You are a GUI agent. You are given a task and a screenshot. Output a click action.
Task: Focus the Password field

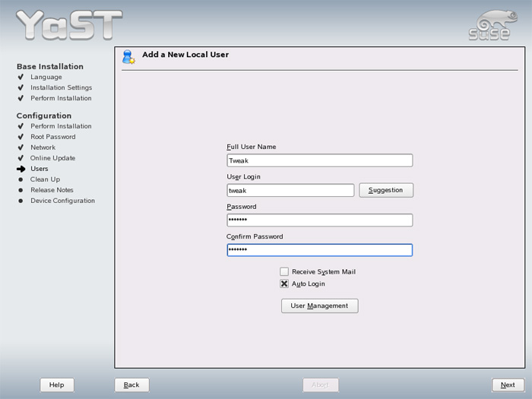pos(320,220)
